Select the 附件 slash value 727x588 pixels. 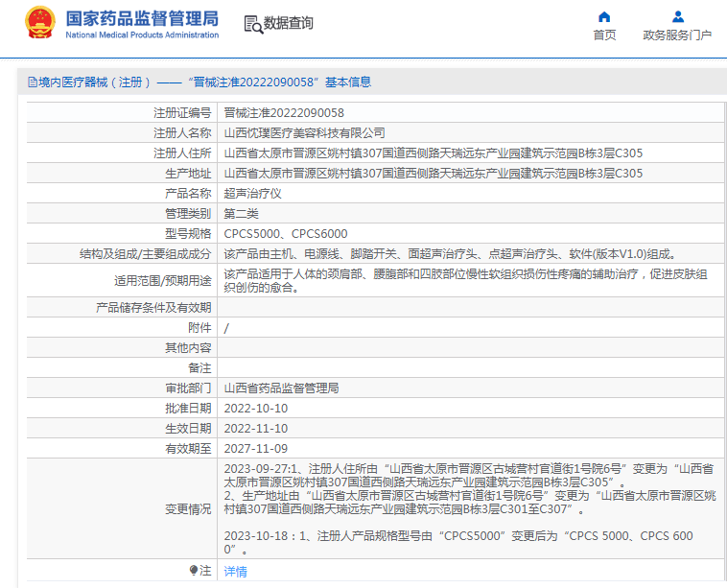click(x=226, y=328)
